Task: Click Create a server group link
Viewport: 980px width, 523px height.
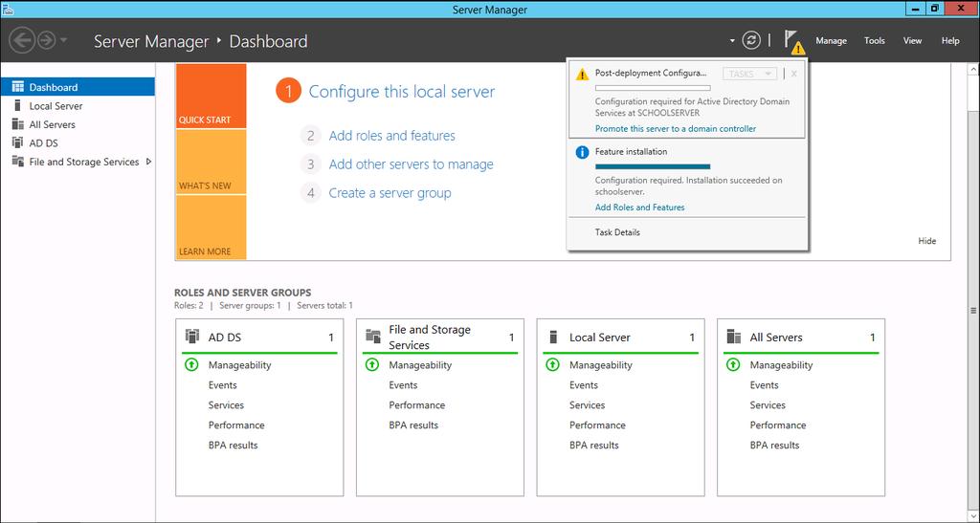Action: [x=390, y=193]
